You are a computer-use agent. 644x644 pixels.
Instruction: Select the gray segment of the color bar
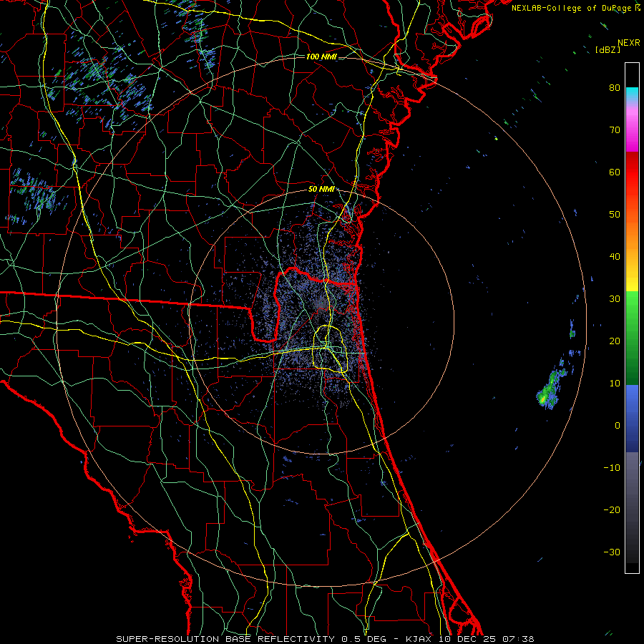pyautogui.click(x=632, y=507)
